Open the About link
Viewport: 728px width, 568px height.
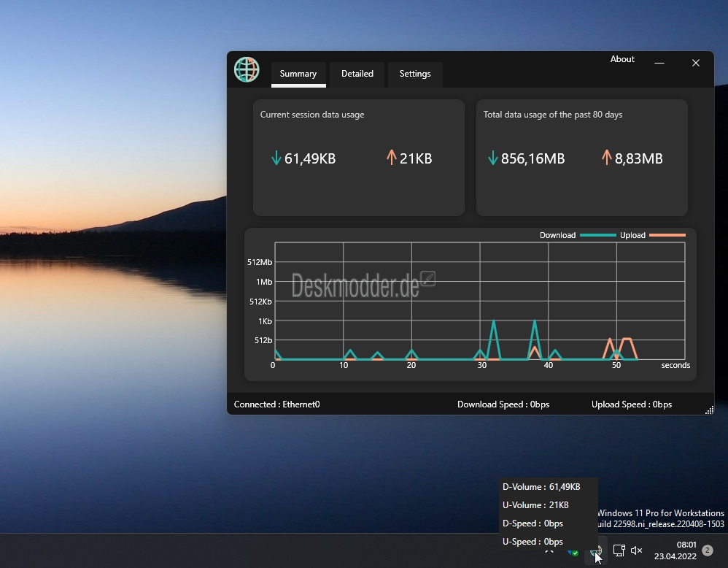click(x=622, y=59)
